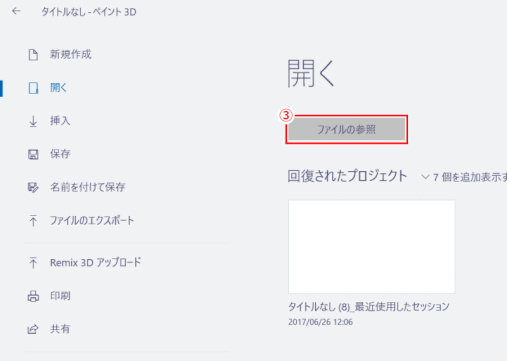Screen dimensions: 507x361
Task: Click project name タイトルなし (8)_最近使用したセッション
Action: click(369, 307)
